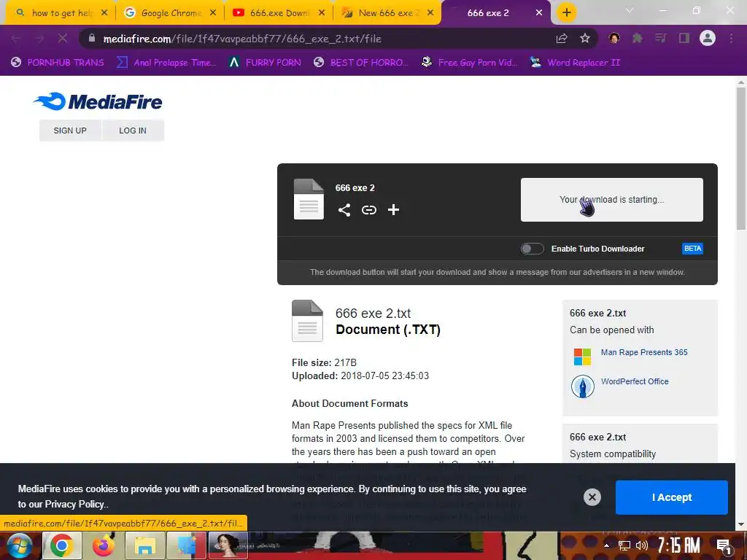Click the LOG IN button
This screenshot has width=747, height=560.
133,131
